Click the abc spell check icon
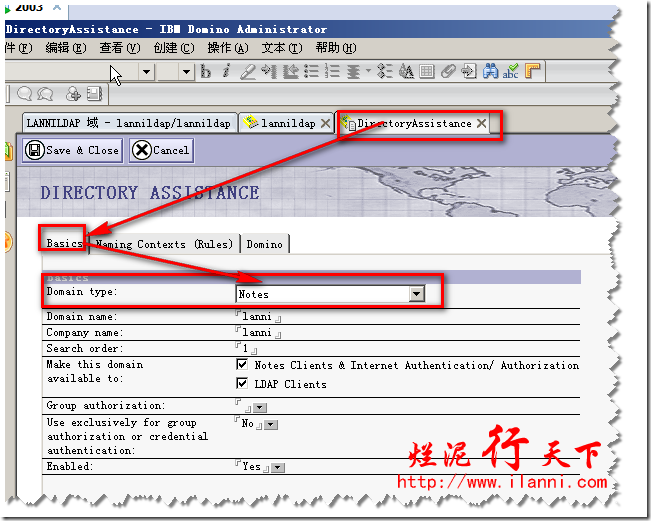Viewport: 651px width, 521px height. pos(511,71)
